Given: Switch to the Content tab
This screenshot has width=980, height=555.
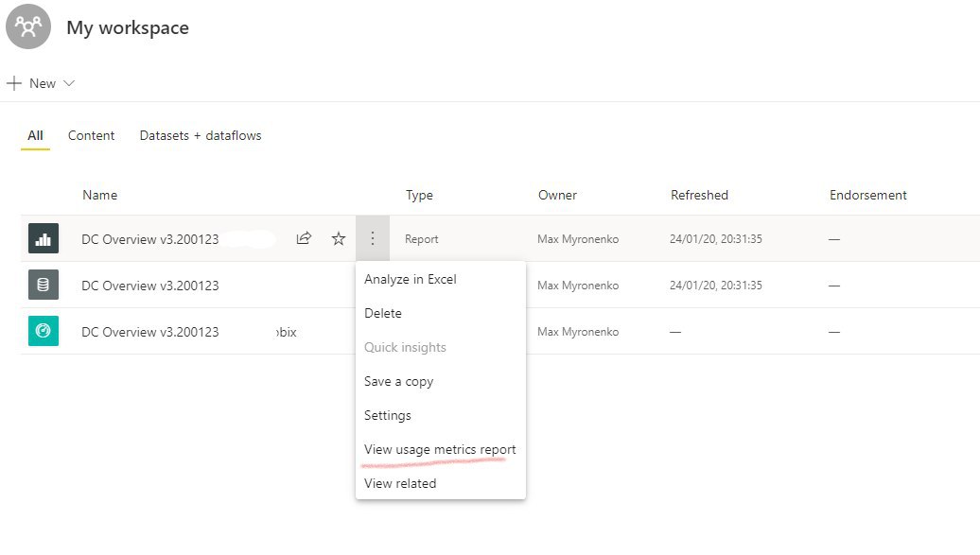Looking at the screenshot, I should click(91, 135).
